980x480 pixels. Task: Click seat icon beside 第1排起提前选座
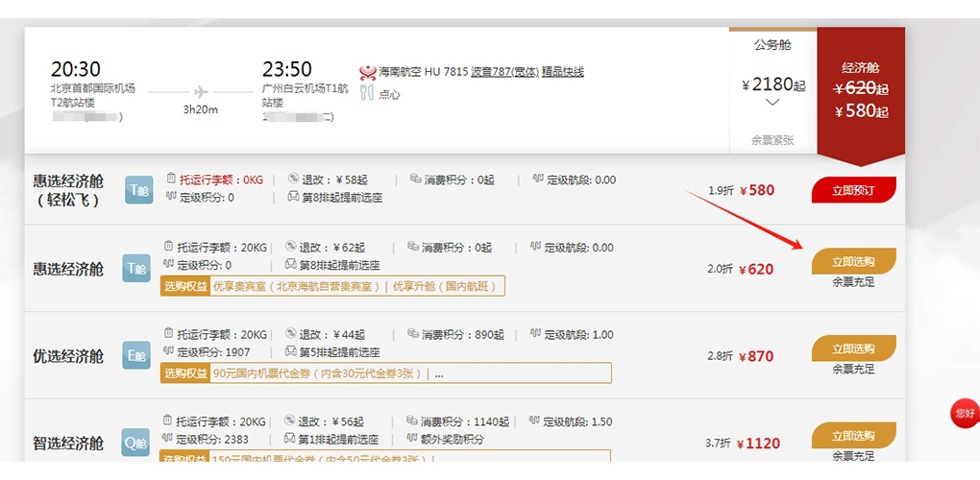(289, 439)
